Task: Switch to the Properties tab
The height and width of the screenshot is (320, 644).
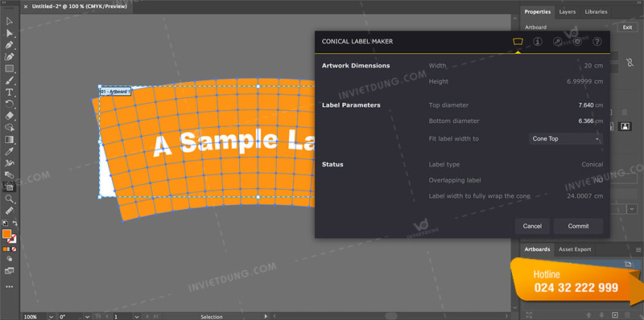Action: [538, 12]
